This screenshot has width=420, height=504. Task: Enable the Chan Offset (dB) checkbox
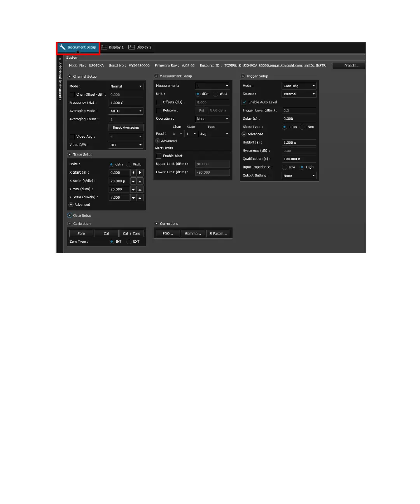click(x=72, y=94)
